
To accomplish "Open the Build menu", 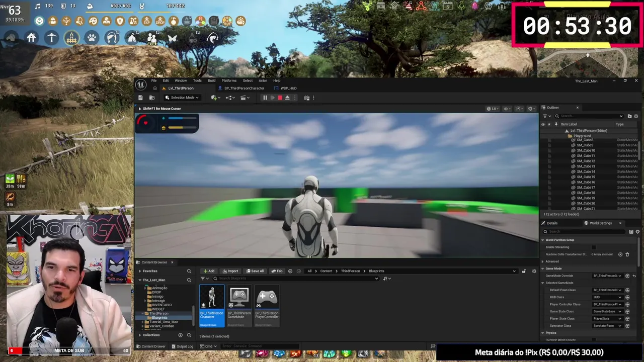I will click(211, 80).
